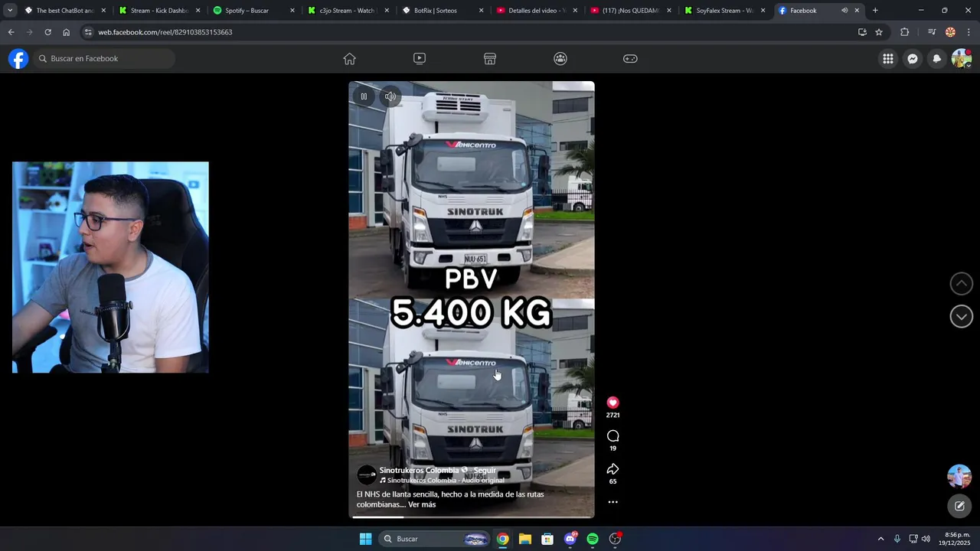980x551 pixels.
Task: Go to browser home page
Action: (x=66, y=32)
